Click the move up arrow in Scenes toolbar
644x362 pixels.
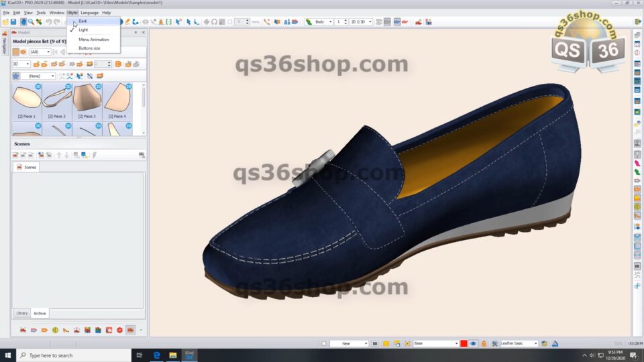[x=59, y=155]
